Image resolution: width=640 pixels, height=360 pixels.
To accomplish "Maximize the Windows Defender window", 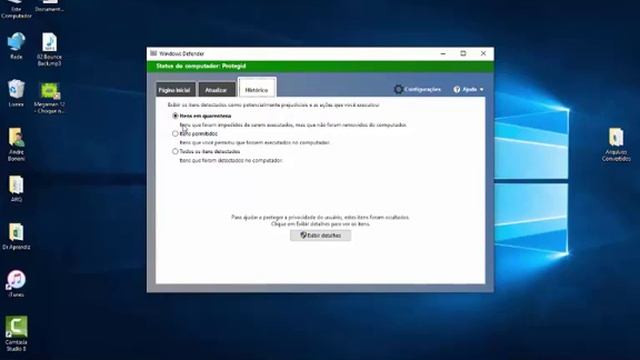I will pos(463,53).
